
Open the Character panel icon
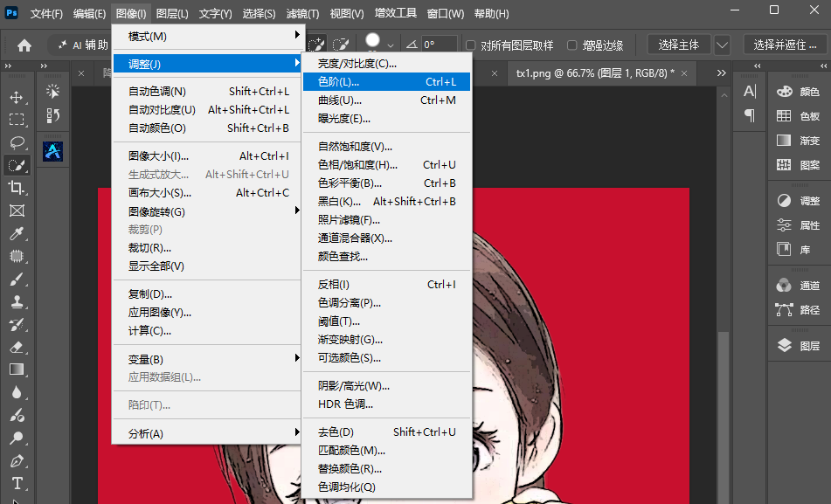[750, 91]
